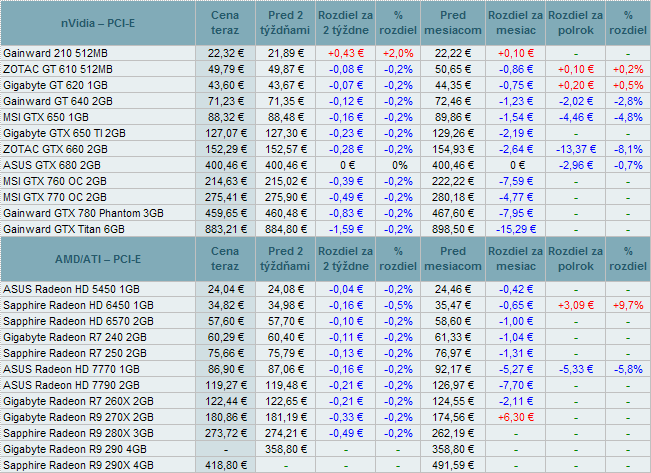Click 'ZOTAC GTX 660 2GB' product name
This screenshot has width=651, height=473.
pyautogui.click(x=55, y=149)
